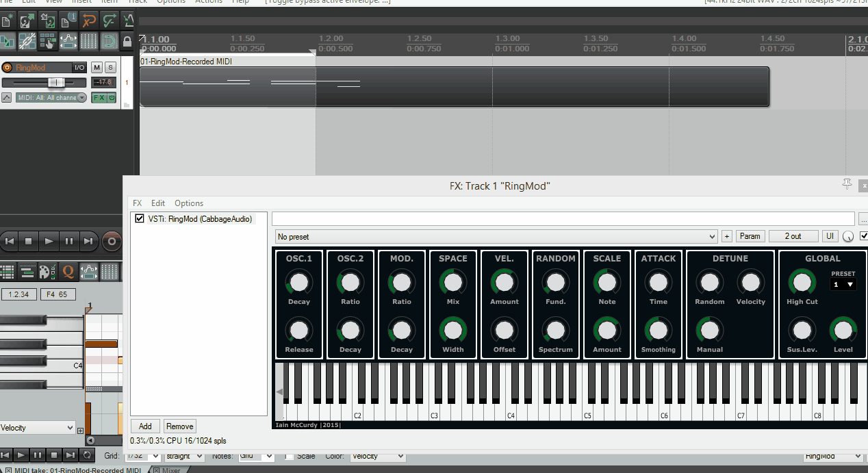Screen dimensions: 868x473
Task: Open the Velocity CC lane dropdown
Action: [x=37, y=428]
